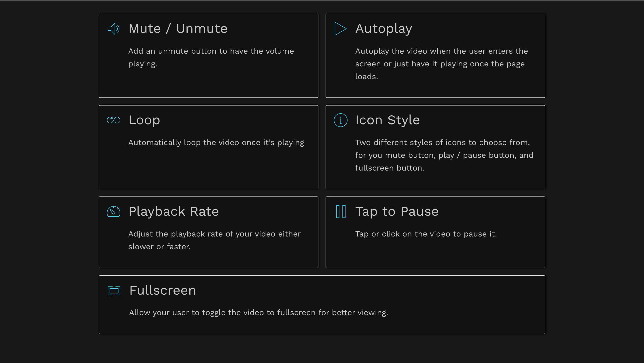Click the Autoplay description paragraph

coord(442,64)
